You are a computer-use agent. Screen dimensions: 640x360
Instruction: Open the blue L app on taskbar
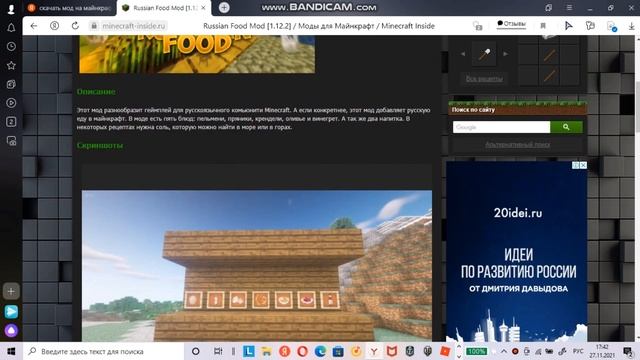pyautogui.click(x=249, y=351)
